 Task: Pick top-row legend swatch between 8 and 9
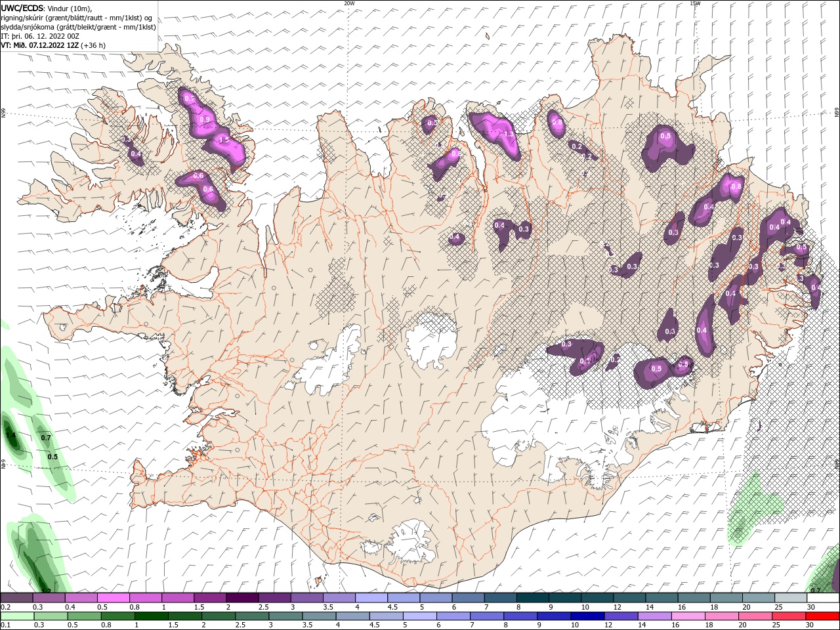click(532, 598)
